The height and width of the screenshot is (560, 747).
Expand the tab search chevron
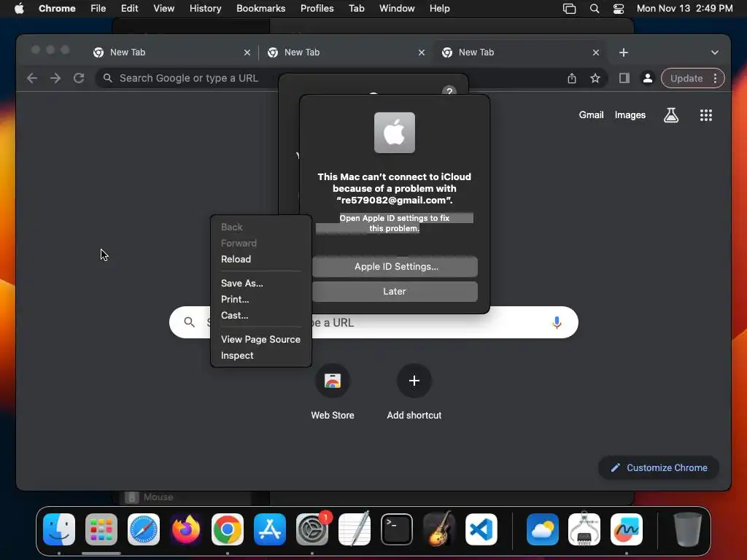[715, 52]
